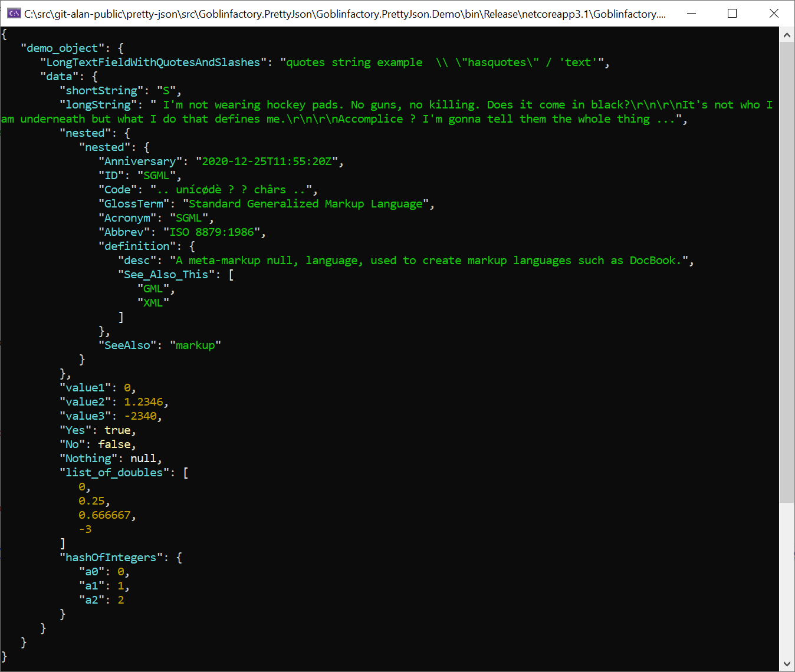Click the -2340 number value

click(140, 416)
